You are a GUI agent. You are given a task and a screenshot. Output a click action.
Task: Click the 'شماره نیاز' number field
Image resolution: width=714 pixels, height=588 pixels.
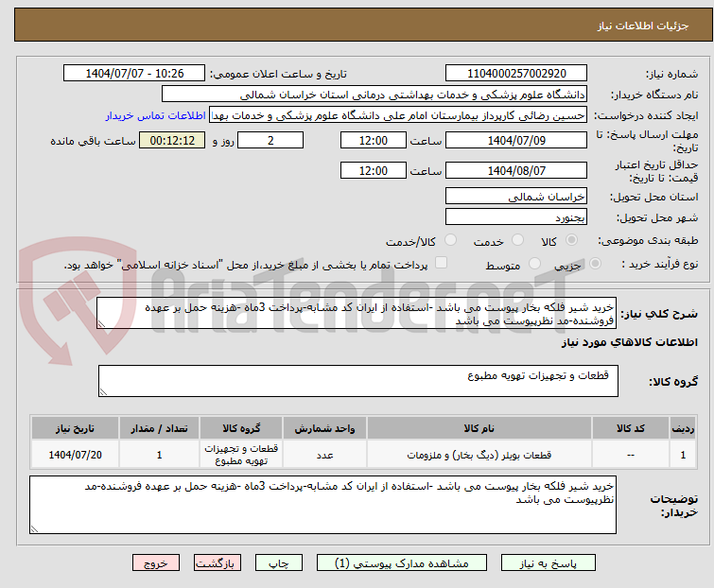pos(515,74)
